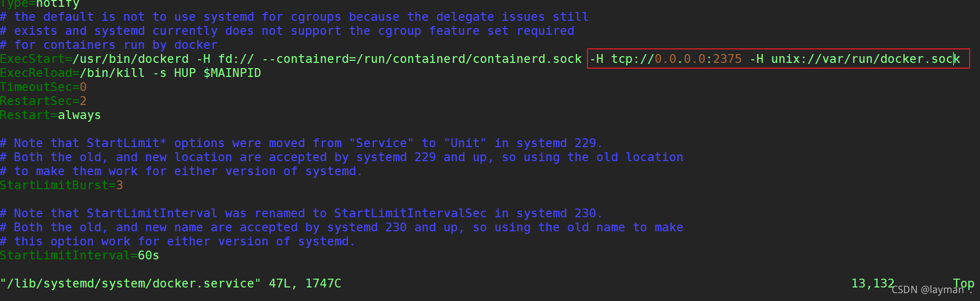The image size is (980, 301).
Task: Click the 13,132 cursor position indicator
Action: (872, 284)
